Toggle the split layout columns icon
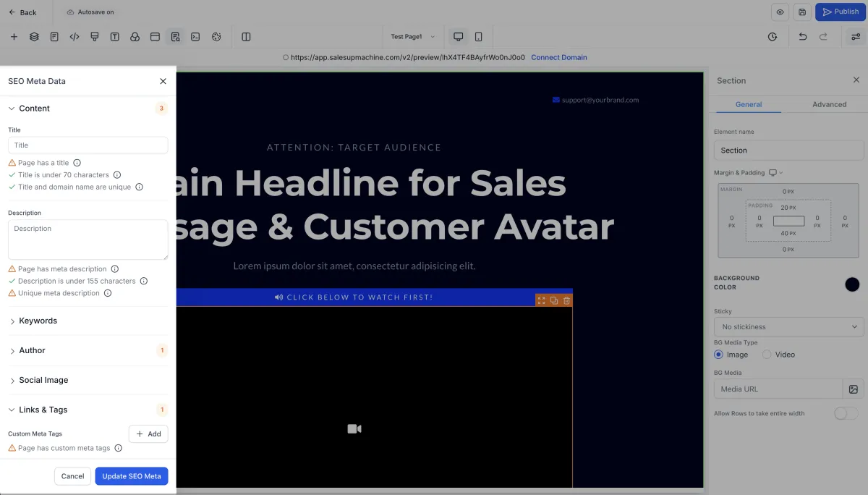Image resolution: width=868 pixels, height=495 pixels. coord(246,36)
